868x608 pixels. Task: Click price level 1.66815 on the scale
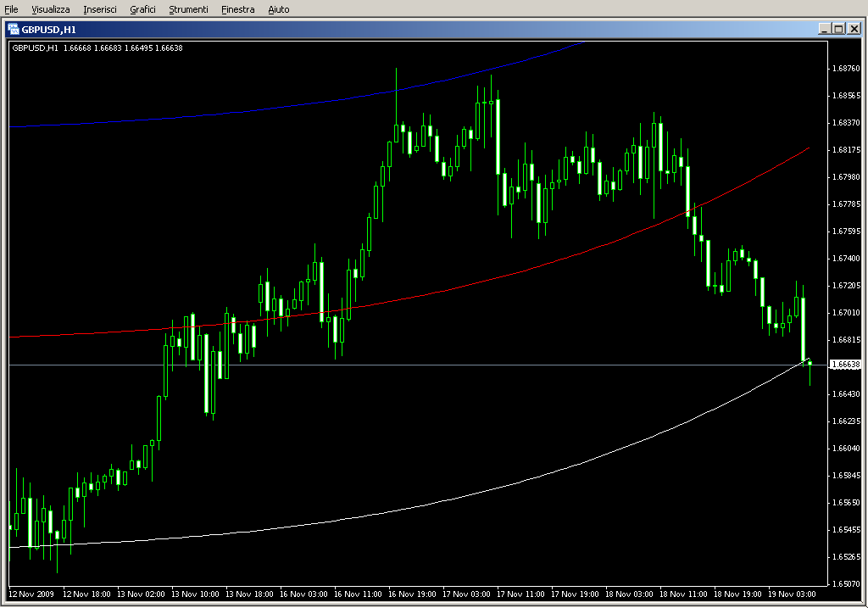tap(847, 340)
